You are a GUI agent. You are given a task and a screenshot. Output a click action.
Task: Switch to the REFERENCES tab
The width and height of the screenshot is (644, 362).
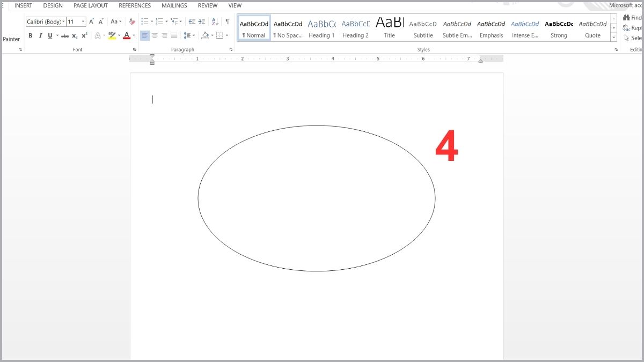point(135,5)
